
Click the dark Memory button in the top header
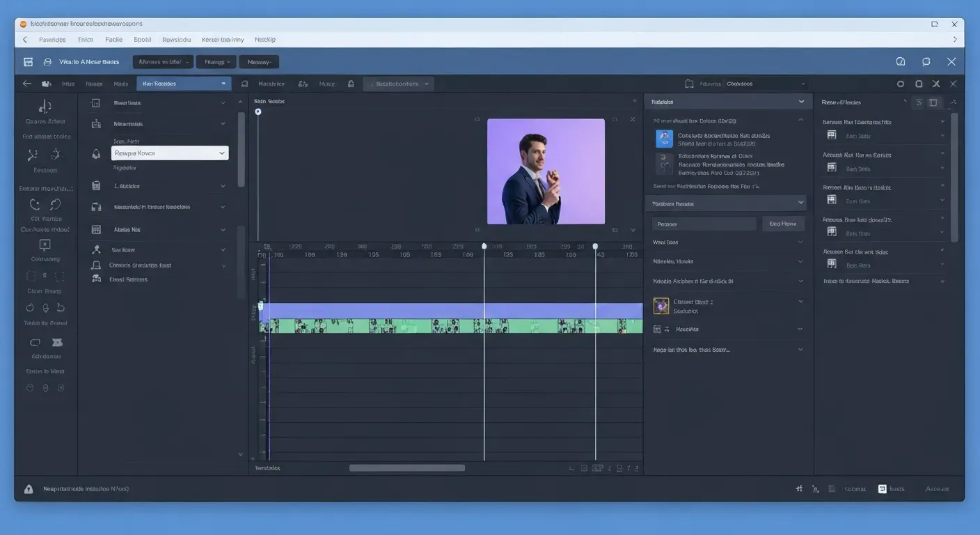258,62
